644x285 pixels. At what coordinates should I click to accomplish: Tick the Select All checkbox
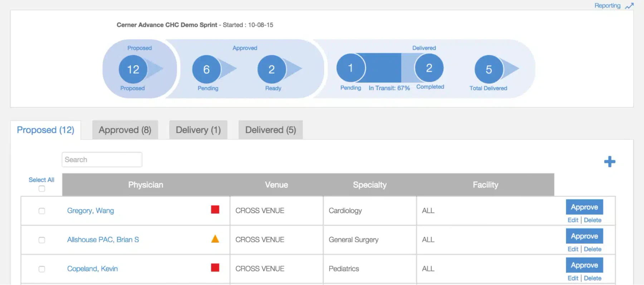[42, 188]
